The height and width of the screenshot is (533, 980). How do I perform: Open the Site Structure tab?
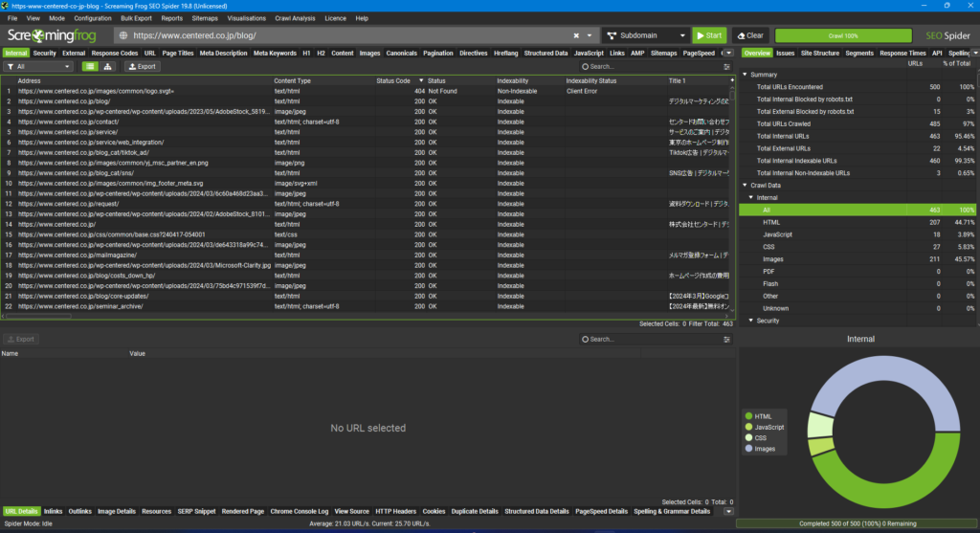click(820, 54)
